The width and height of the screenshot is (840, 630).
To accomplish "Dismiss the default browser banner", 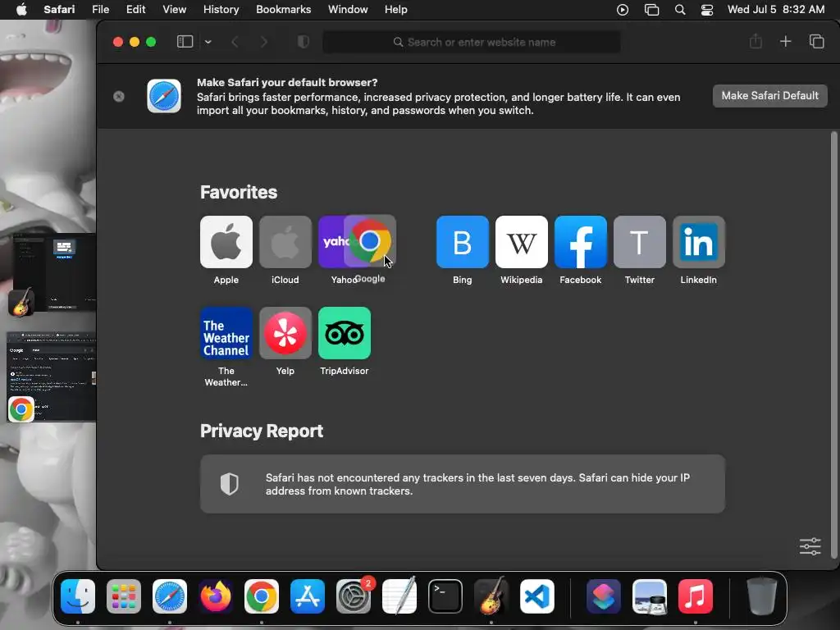I will click(x=119, y=96).
